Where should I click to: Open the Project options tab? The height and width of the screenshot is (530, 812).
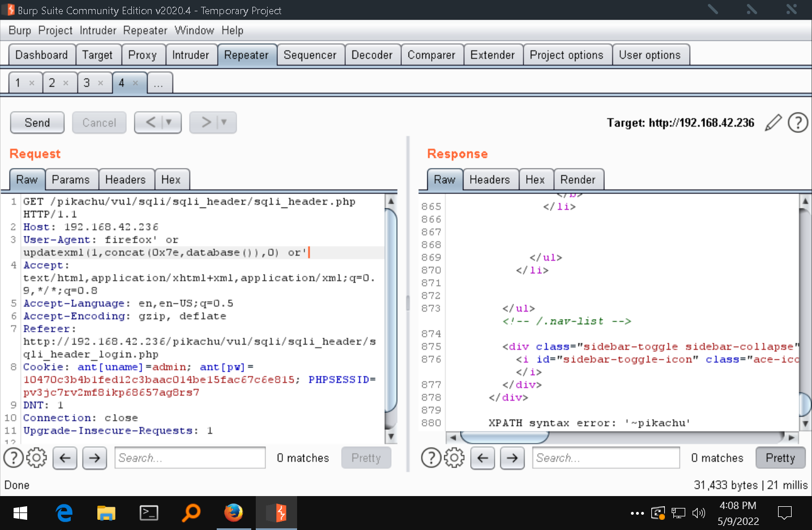click(x=566, y=55)
